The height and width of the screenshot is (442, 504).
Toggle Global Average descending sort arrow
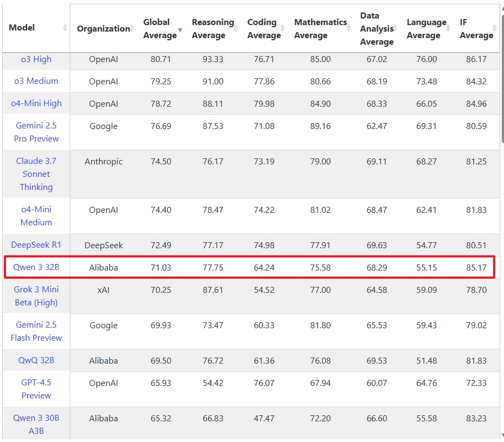click(180, 29)
